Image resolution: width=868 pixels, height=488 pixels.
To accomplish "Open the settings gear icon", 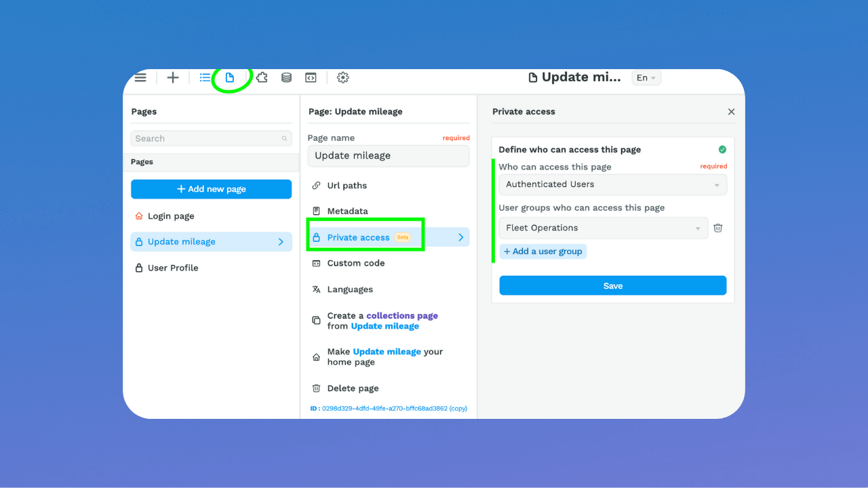I will [342, 77].
